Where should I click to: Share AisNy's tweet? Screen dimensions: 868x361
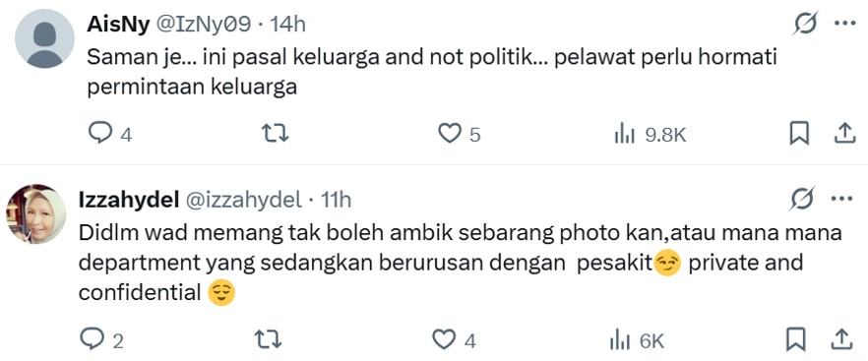pos(844,134)
